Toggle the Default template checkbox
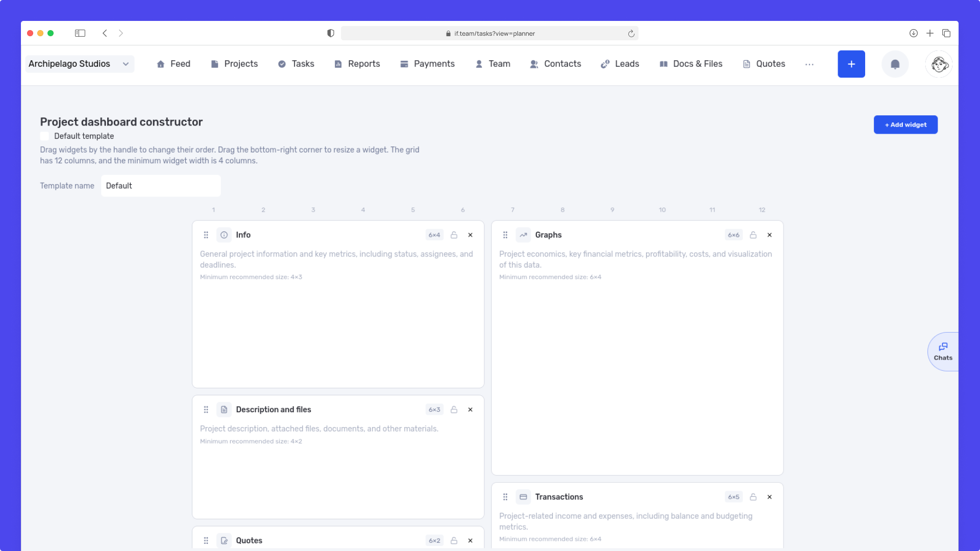The height and width of the screenshot is (551, 980). (44, 136)
